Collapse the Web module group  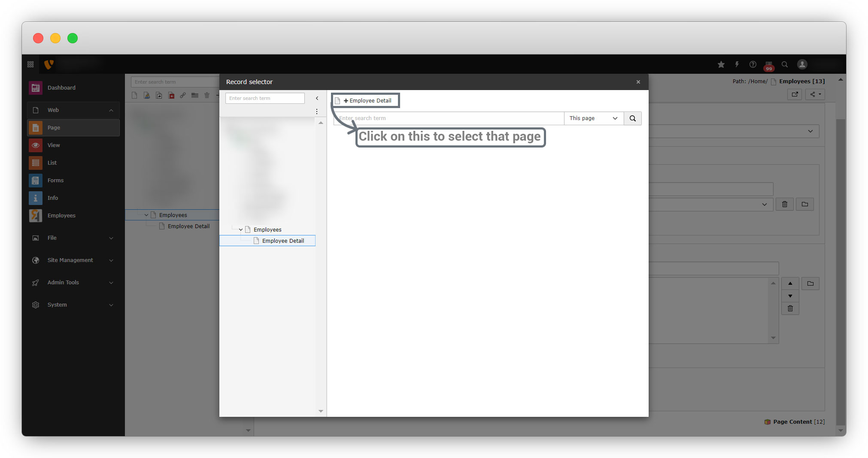click(x=111, y=110)
